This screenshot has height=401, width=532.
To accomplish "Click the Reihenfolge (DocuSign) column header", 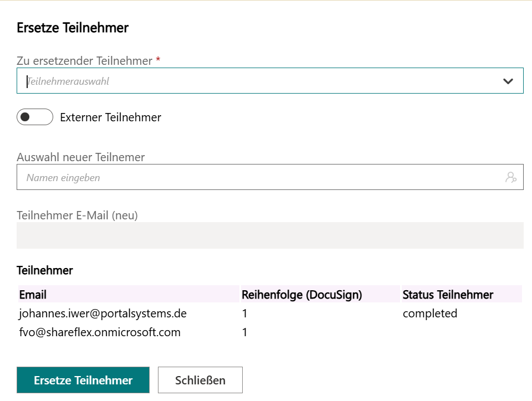I will (301, 295).
